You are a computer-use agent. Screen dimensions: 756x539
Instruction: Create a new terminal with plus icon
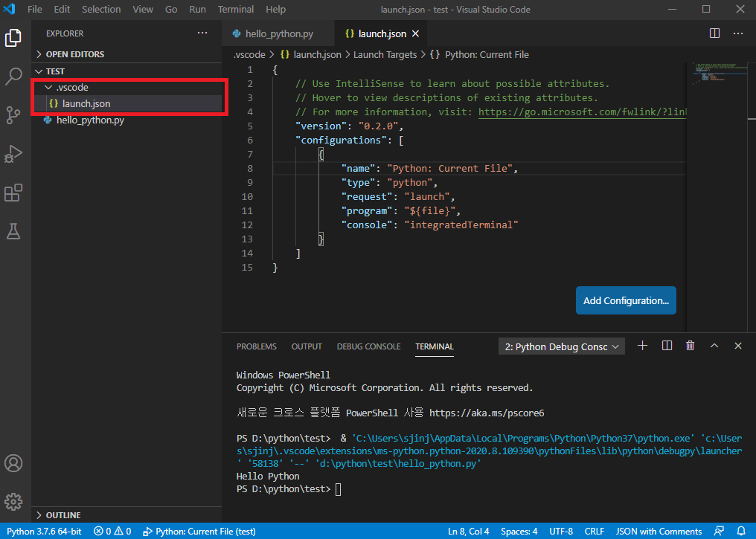(642, 346)
